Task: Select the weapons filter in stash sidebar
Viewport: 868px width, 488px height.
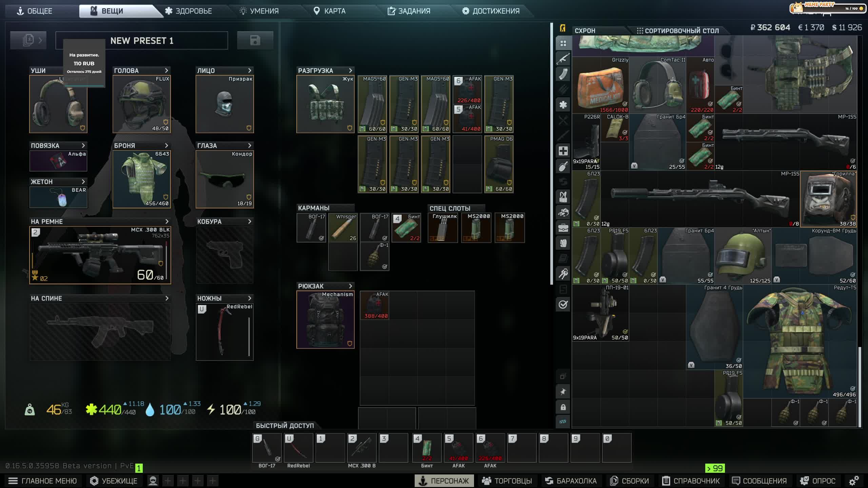Action: coord(563,59)
